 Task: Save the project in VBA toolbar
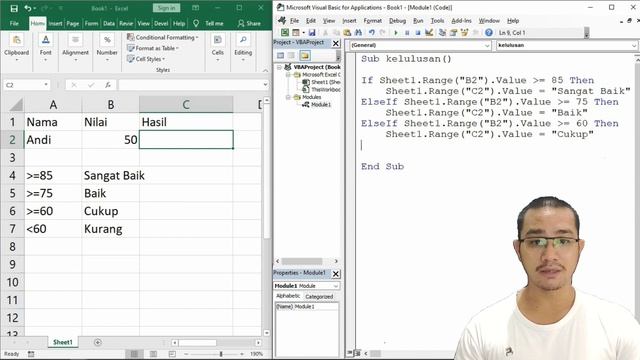312,33
